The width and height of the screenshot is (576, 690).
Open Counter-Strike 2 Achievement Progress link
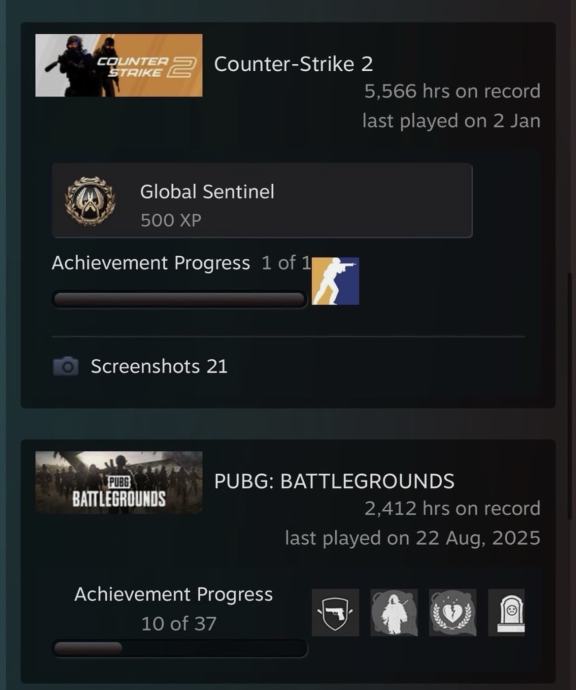pyautogui.click(x=150, y=263)
